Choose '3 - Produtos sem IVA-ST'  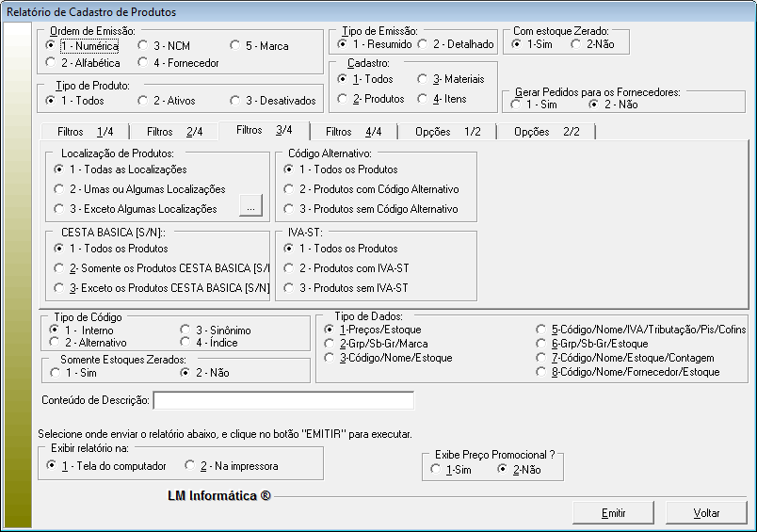tap(290, 287)
